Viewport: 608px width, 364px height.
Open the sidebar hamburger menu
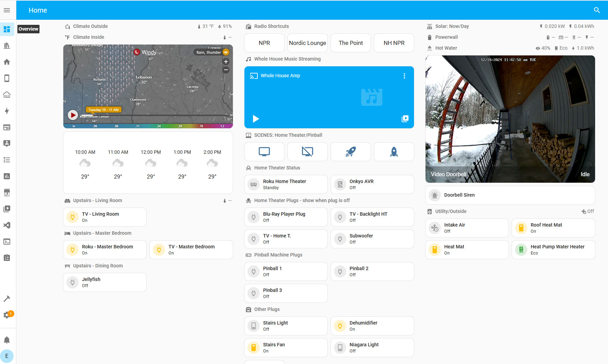click(7, 10)
